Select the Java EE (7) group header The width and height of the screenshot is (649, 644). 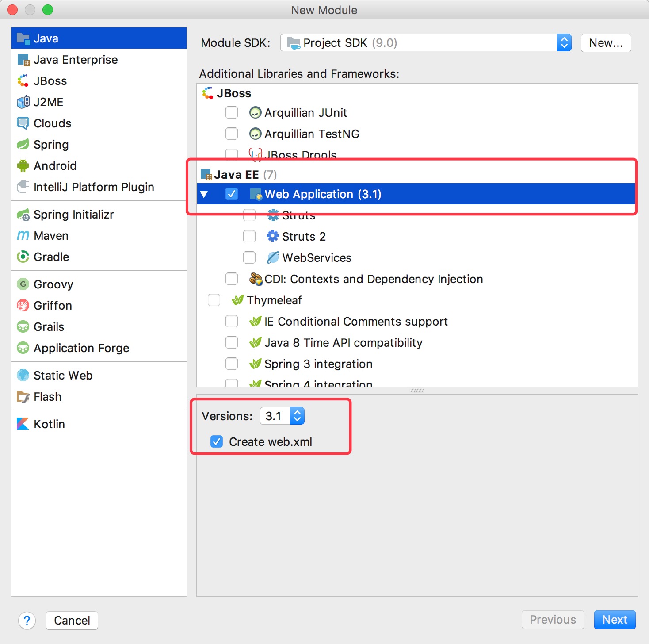pyautogui.click(x=239, y=175)
